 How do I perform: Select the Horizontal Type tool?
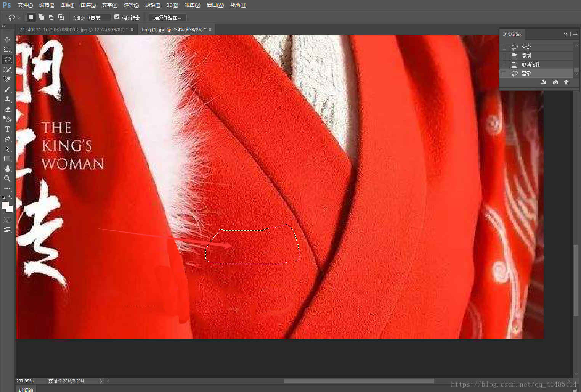tap(7, 129)
